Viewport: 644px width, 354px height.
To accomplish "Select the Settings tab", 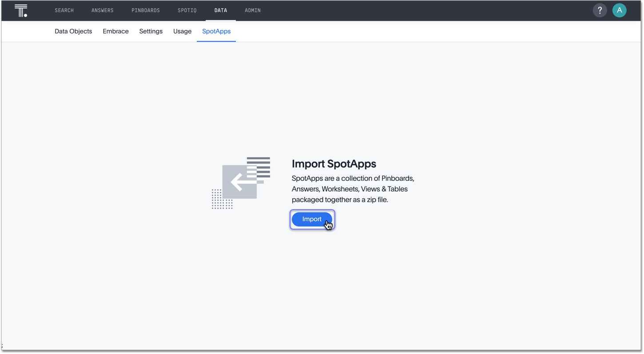I will pyautogui.click(x=151, y=31).
